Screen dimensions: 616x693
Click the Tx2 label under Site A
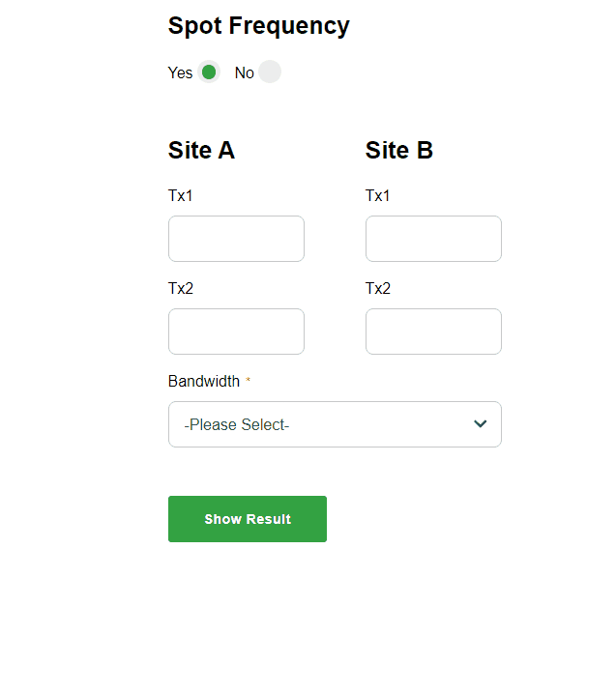[181, 288]
